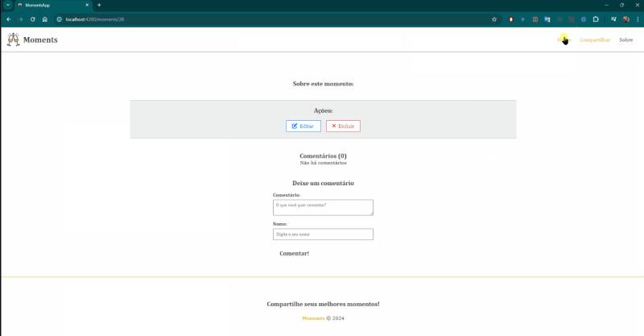Screen dimensions: 644x336
Task: Go to Home in the navigation
Action: coord(564,40)
